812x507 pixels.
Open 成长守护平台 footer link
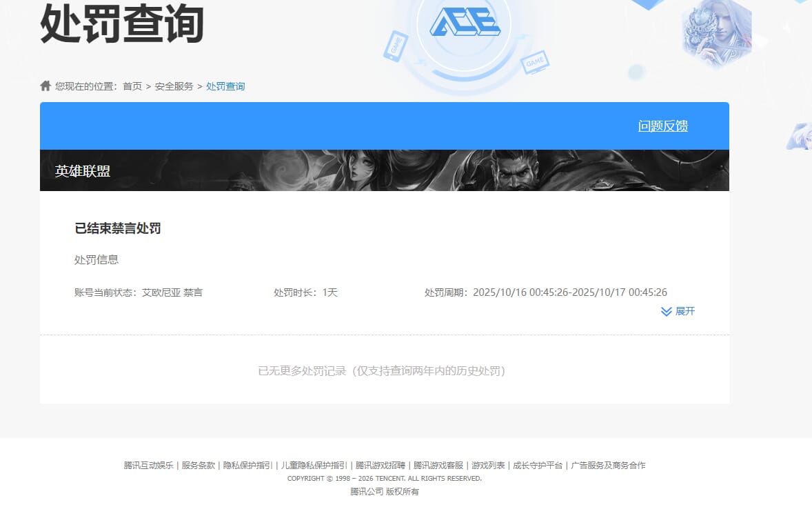tap(538, 465)
